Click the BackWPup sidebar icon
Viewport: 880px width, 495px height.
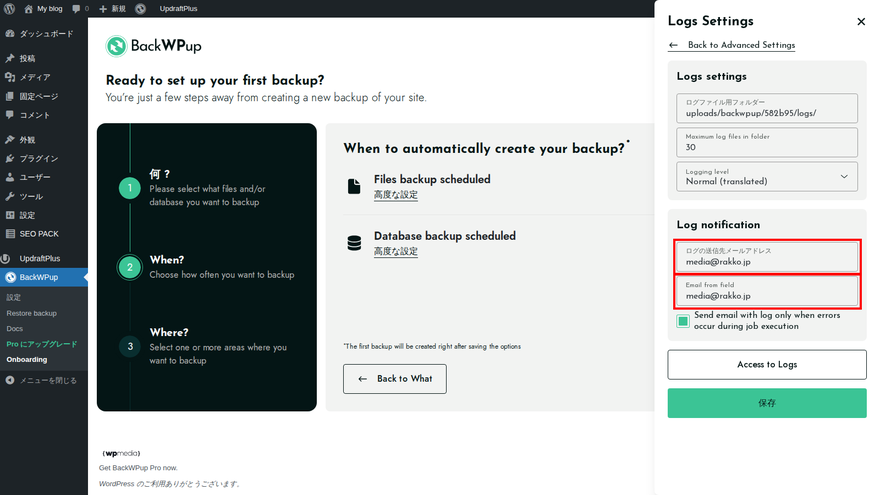[x=10, y=277]
